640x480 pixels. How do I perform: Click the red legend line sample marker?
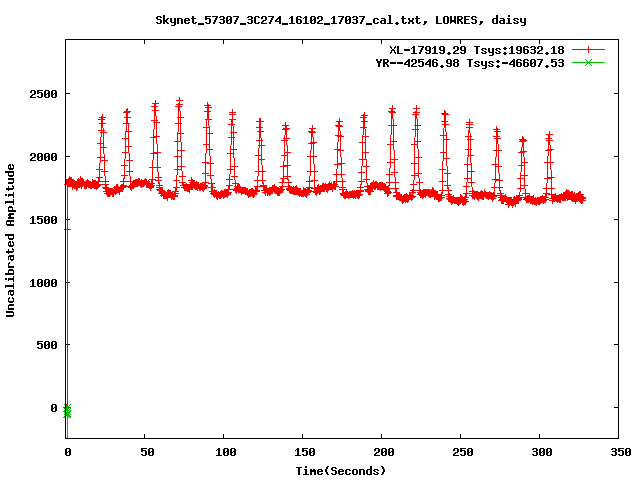point(588,50)
